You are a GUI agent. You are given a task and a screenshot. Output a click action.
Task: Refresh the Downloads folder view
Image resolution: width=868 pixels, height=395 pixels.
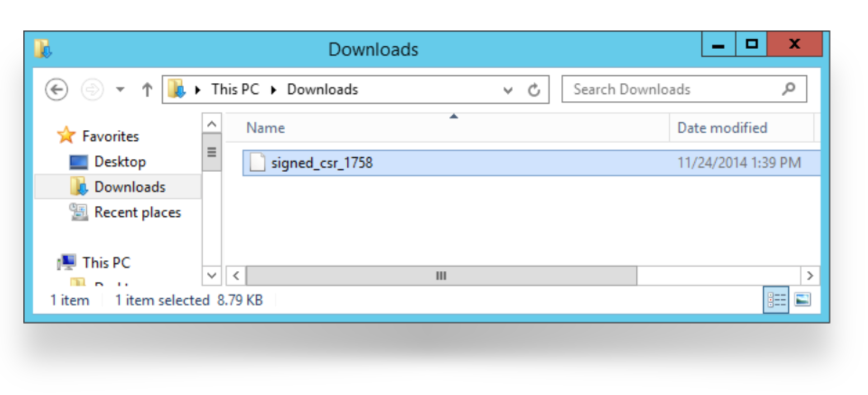pyautogui.click(x=534, y=90)
